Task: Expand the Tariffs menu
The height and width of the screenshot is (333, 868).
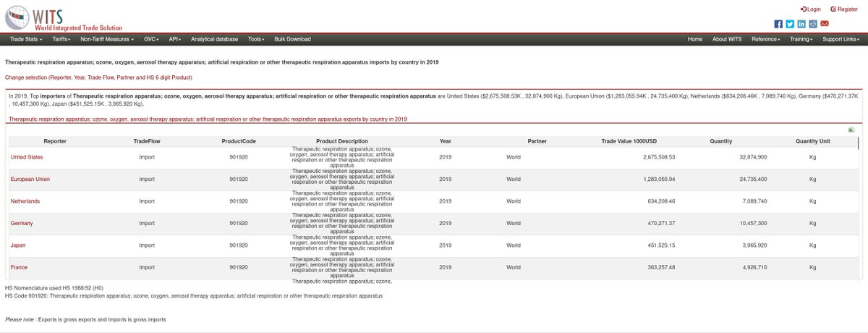Action: pyautogui.click(x=61, y=39)
